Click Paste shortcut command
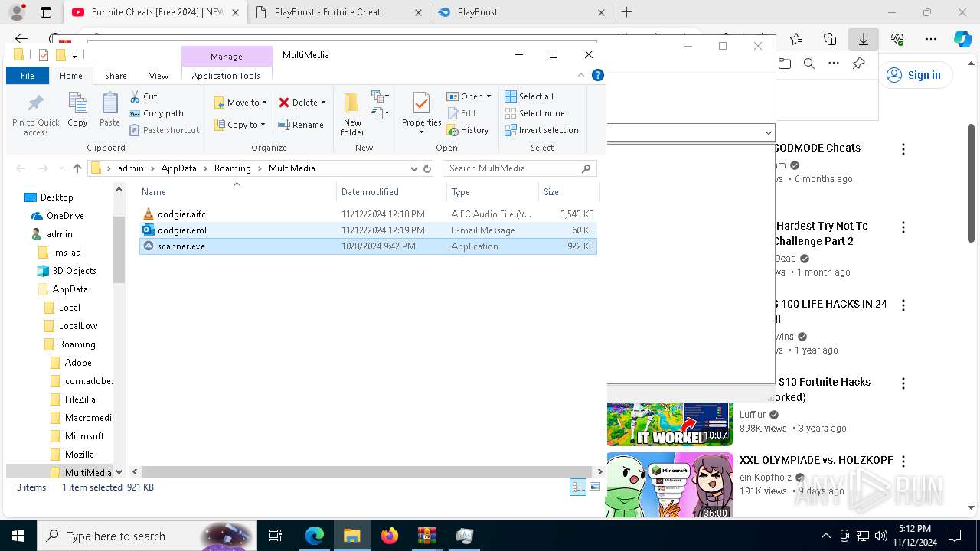Viewport: 980px width, 551px height. pos(165,130)
